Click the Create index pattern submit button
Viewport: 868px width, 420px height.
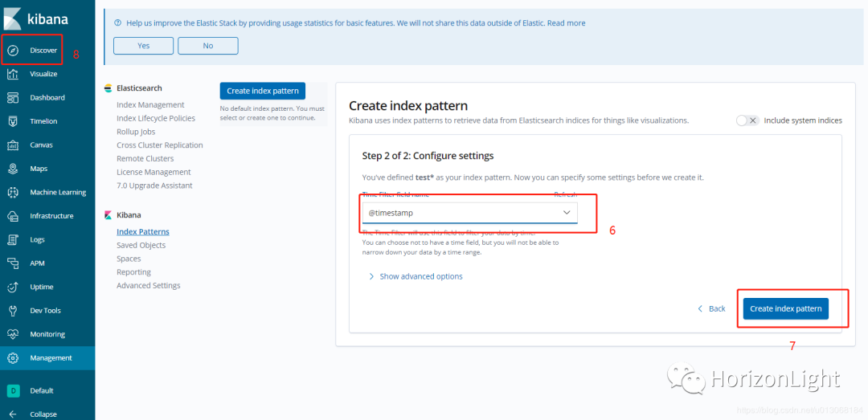pyautogui.click(x=785, y=308)
